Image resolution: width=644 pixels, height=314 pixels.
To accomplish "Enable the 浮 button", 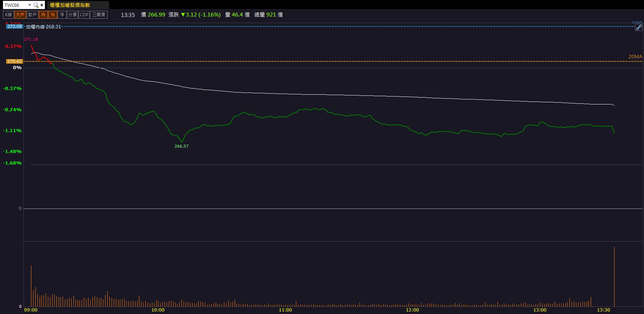I will click(62, 15).
